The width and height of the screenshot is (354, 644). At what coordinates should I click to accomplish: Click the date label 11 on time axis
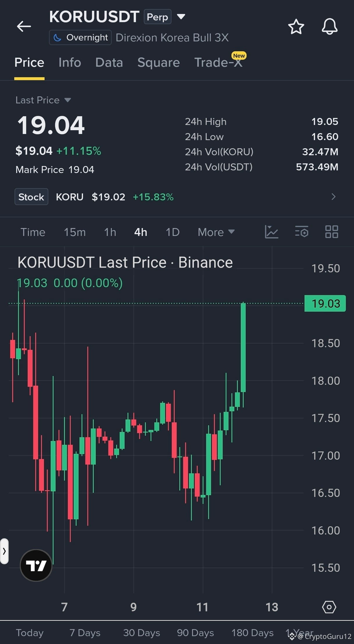tap(202, 607)
